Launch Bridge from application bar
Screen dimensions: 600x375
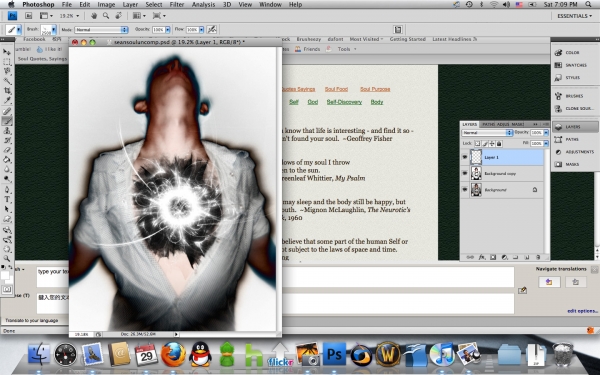tap(29, 16)
